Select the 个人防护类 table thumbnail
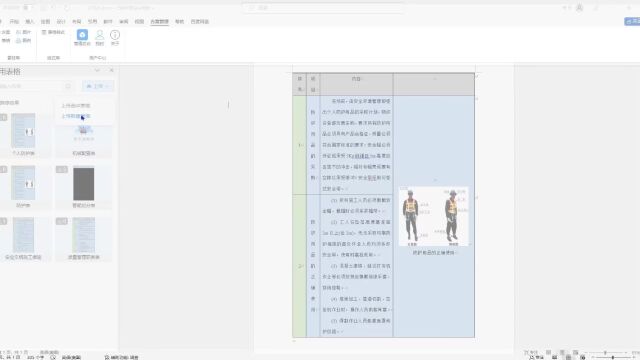 23,131
